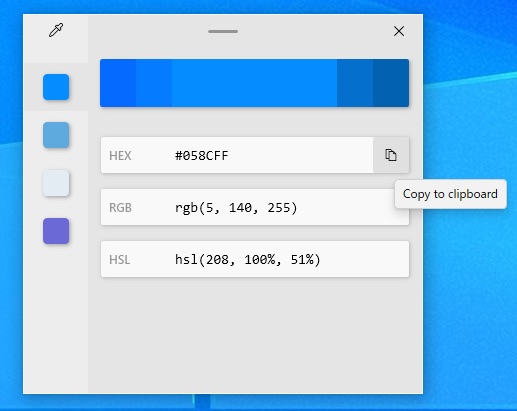Click the RGB format label
517x411 pixels.
(120, 208)
